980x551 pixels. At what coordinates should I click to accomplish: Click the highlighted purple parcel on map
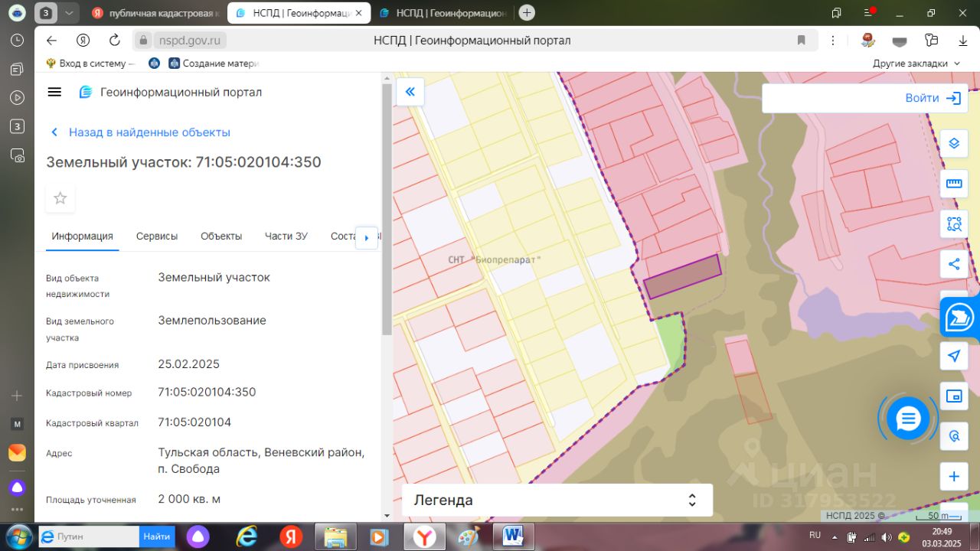point(683,276)
